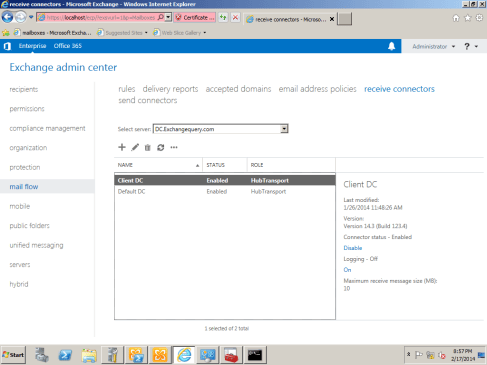487x365 pixels.
Task: Switch to the send connectors tab
Action: (x=148, y=100)
